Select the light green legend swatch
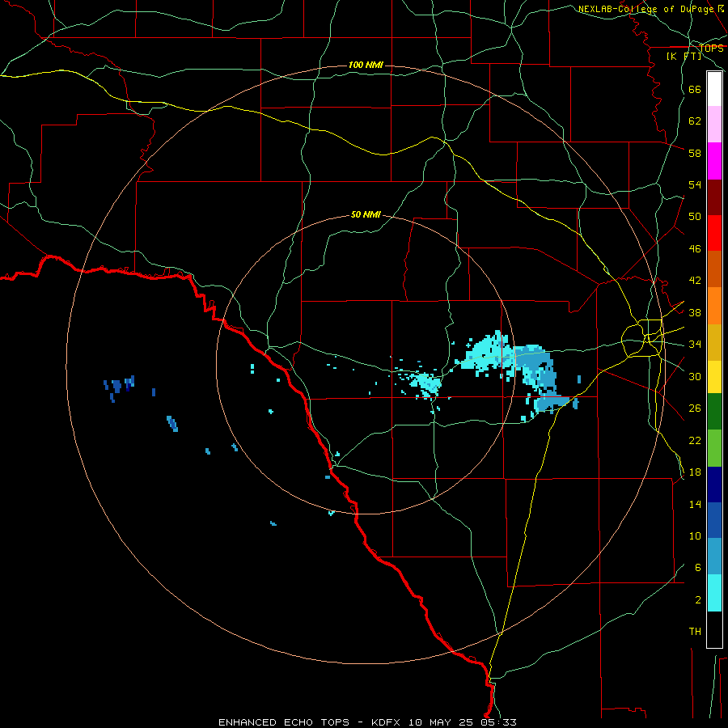The image size is (728, 728). click(x=714, y=448)
